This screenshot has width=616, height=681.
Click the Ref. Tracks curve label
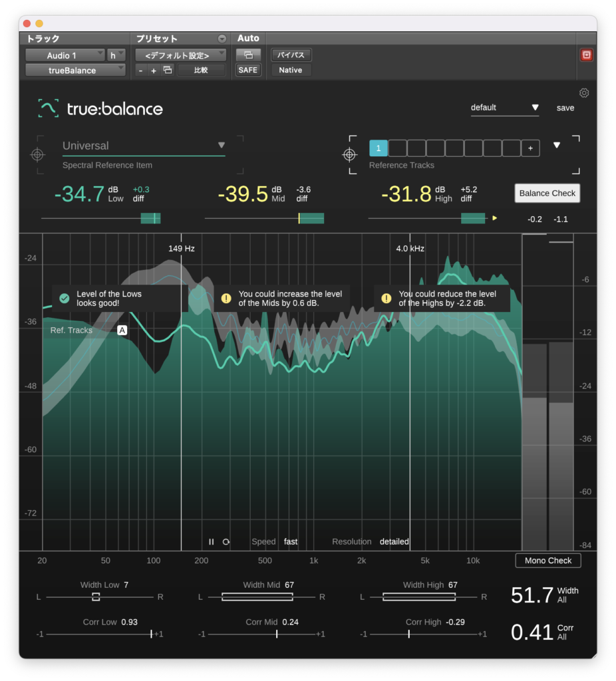tap(71, 330)
